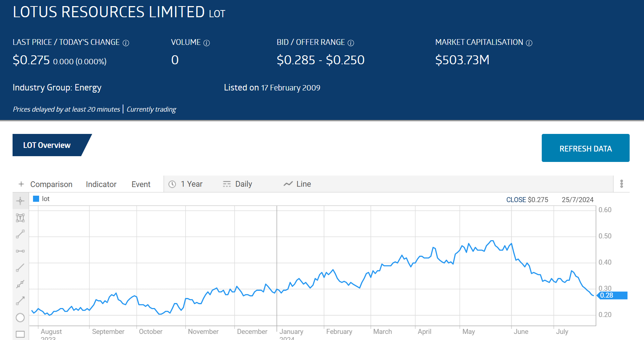Click info icon beside Volume heading
The width and height of the screenshot is (644, 340).
(207, 43)
